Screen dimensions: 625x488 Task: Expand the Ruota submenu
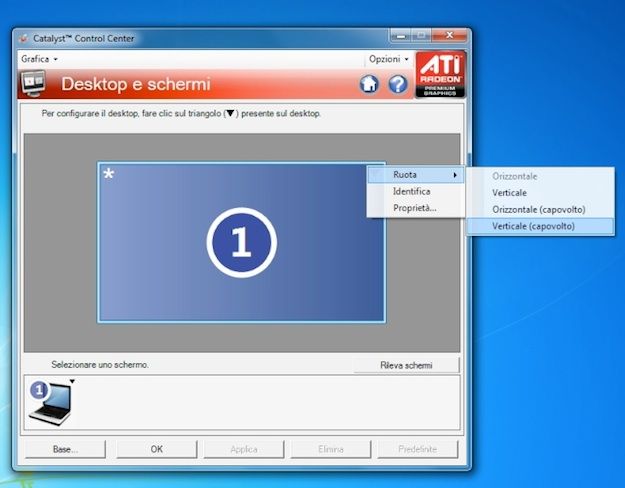click(x=415, y=175)
